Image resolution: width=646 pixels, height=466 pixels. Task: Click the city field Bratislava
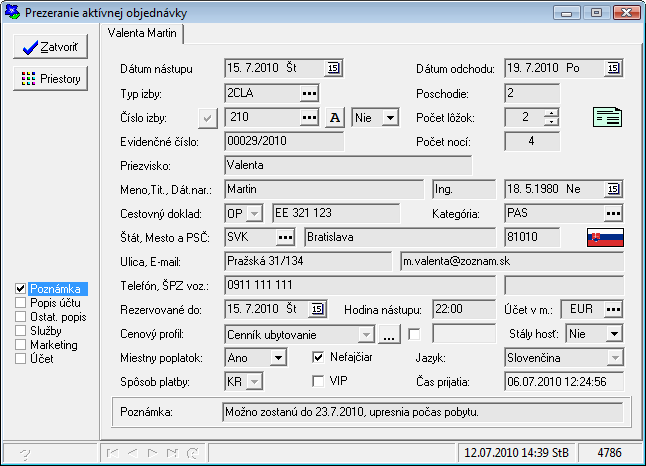[400, 237]
